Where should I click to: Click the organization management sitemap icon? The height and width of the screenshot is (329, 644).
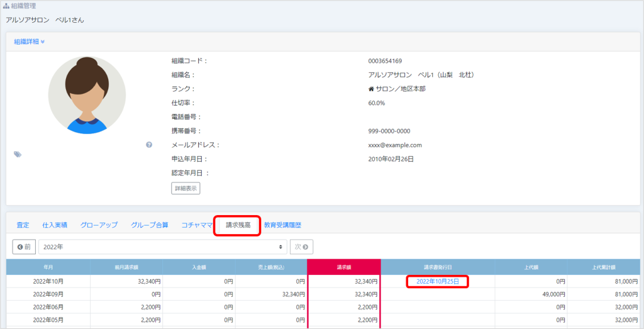[x=6, y=6]
